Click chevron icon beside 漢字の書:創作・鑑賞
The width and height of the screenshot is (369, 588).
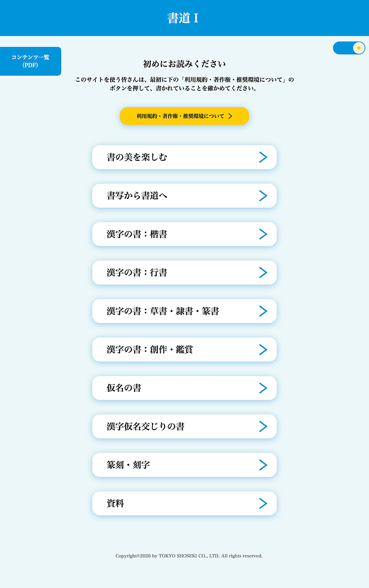263,350
